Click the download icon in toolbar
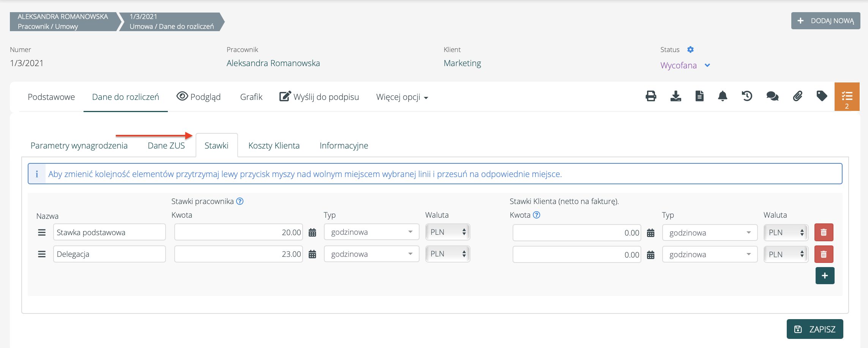This screenshot has width=868, height=348. 675,96
